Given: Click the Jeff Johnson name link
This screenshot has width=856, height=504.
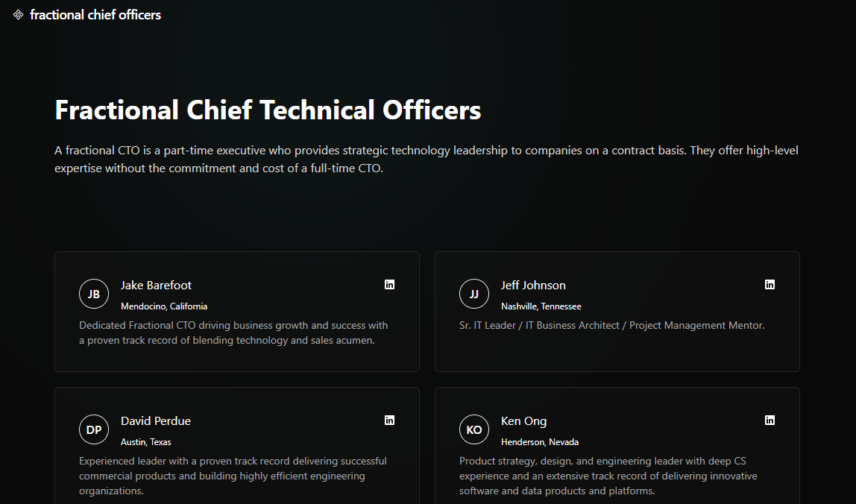Looking at the screenshot, I should [x=533, y=285].
